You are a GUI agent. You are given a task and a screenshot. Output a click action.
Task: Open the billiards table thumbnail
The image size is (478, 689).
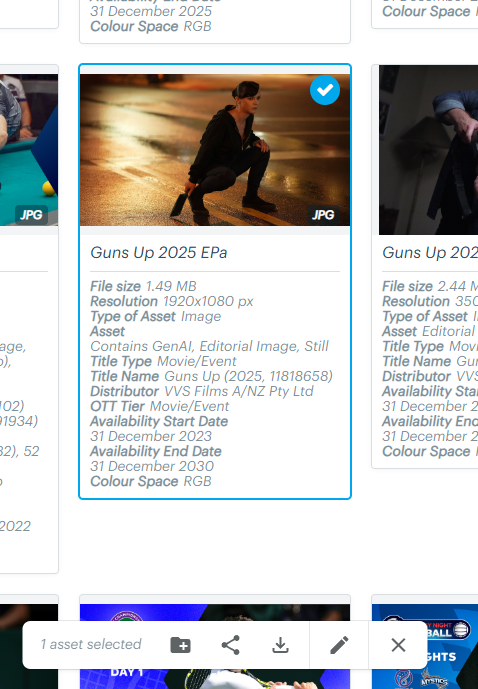pos(29,150)
